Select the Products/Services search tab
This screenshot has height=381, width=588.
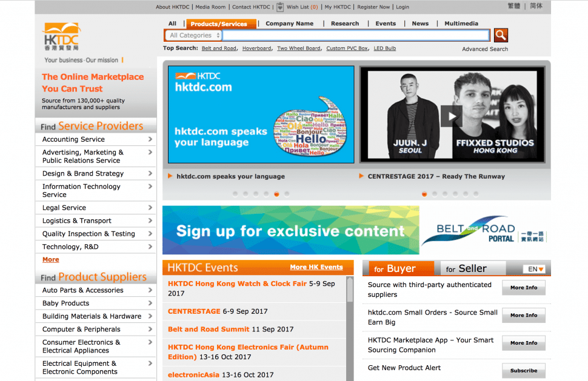click(x=221, y=24)
